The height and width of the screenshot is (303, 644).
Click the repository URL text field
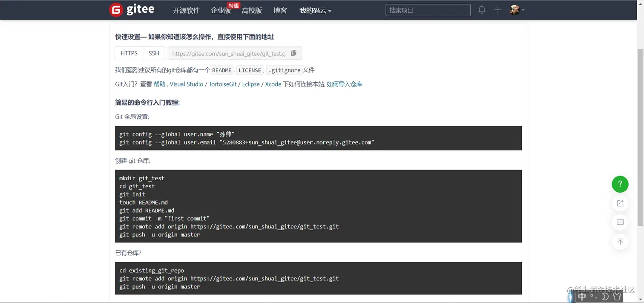(228, 53)
